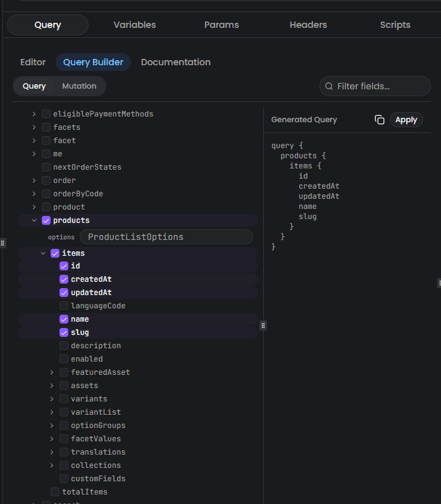441x504 pixels.
Task: Check the totalItems checkbox
Action: click(x=55, y=492)
